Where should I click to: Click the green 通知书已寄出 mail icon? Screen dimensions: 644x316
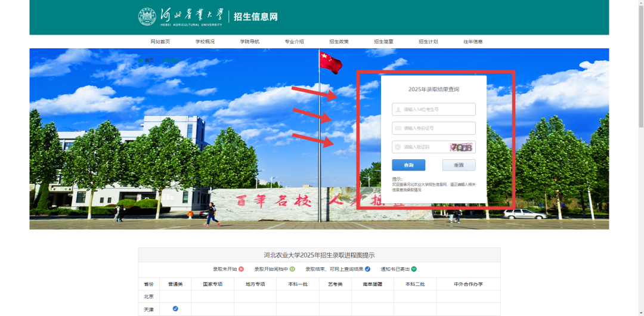pyautogui.click(x=414, y=269)
